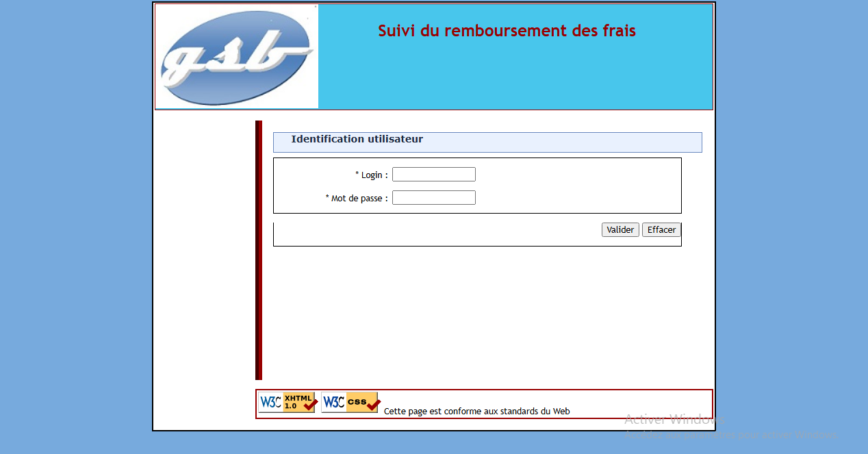Click empty light-blue header area below the title

pos(513,79)
